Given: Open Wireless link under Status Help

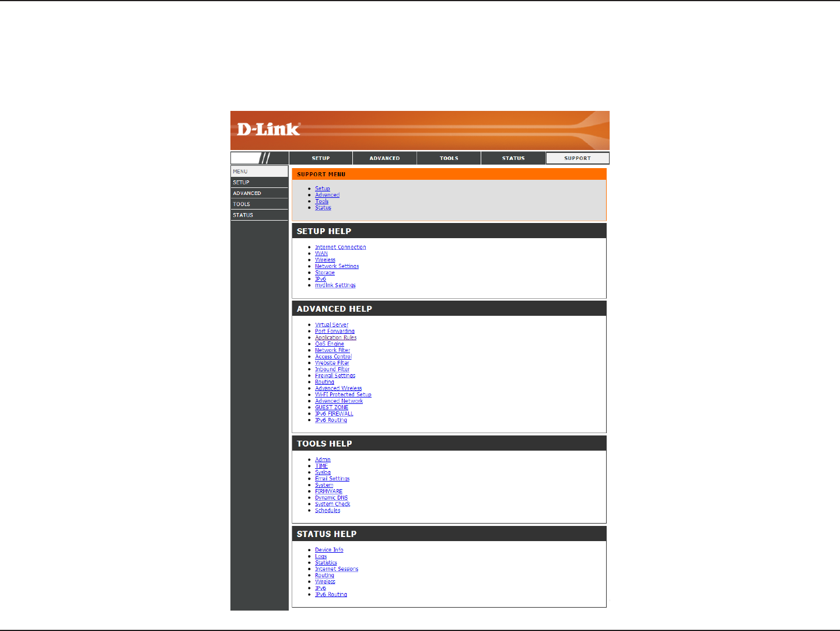Looking at the screenshot, I should point(325,583).
